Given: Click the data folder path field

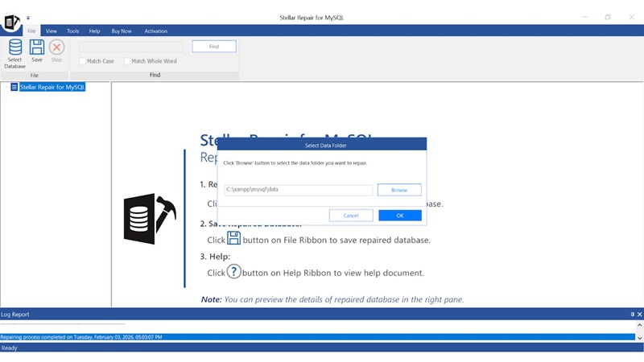Looking at the screenshot, I should coord(299,190).
